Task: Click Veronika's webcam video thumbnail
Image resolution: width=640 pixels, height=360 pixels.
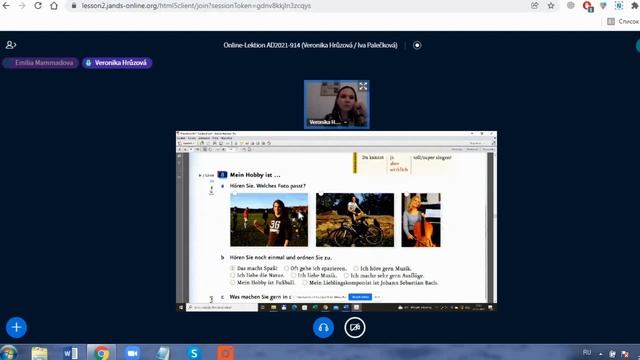Action: coord(337,104)
